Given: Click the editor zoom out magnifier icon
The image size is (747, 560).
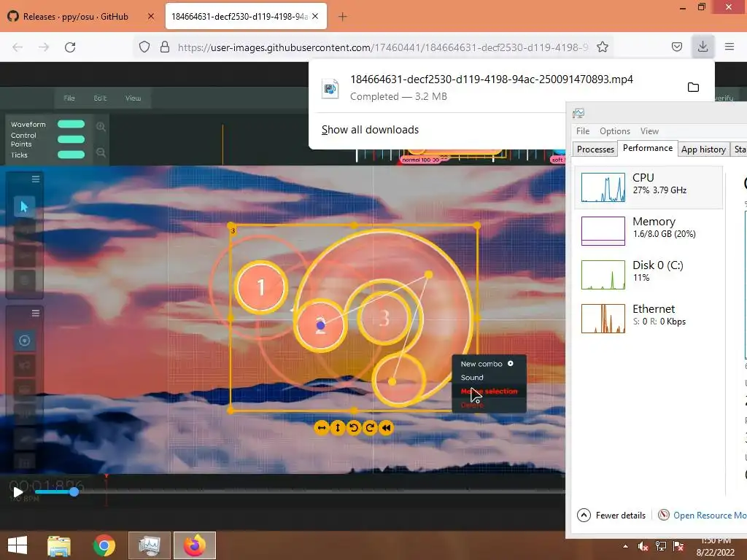Looking at the screenshot, I should coord(101,152).
